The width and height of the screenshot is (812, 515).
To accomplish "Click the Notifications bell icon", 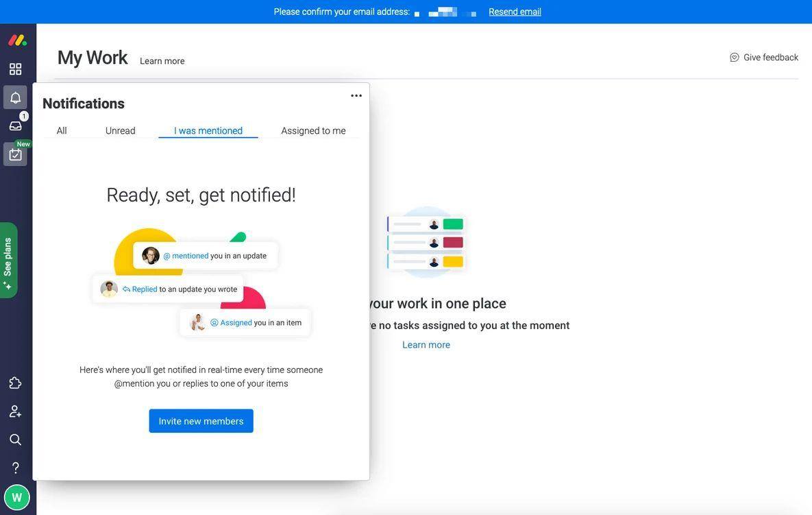I will point(16,97).
